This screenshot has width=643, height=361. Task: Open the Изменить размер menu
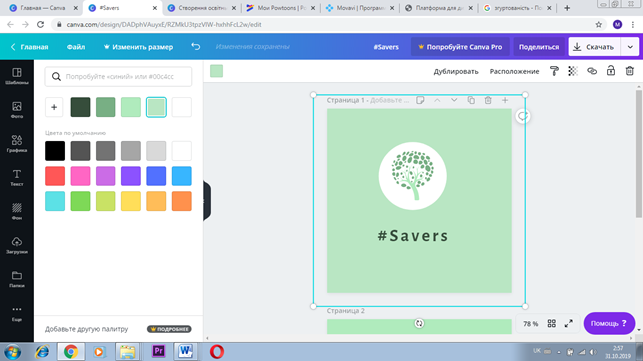click(x=138, y=47)
